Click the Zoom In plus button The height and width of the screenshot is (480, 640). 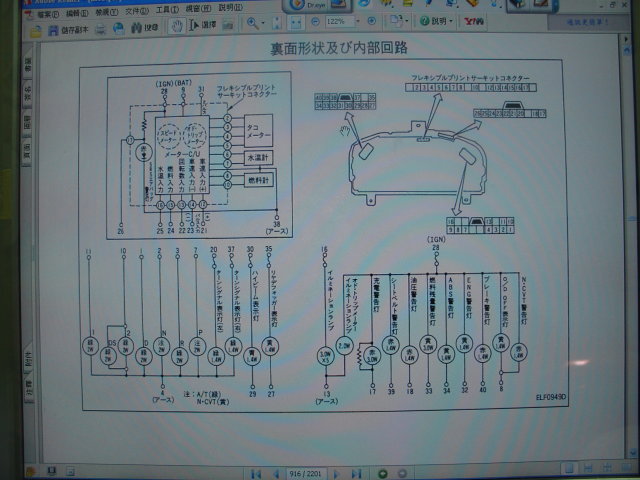click(x=371, y=20)
